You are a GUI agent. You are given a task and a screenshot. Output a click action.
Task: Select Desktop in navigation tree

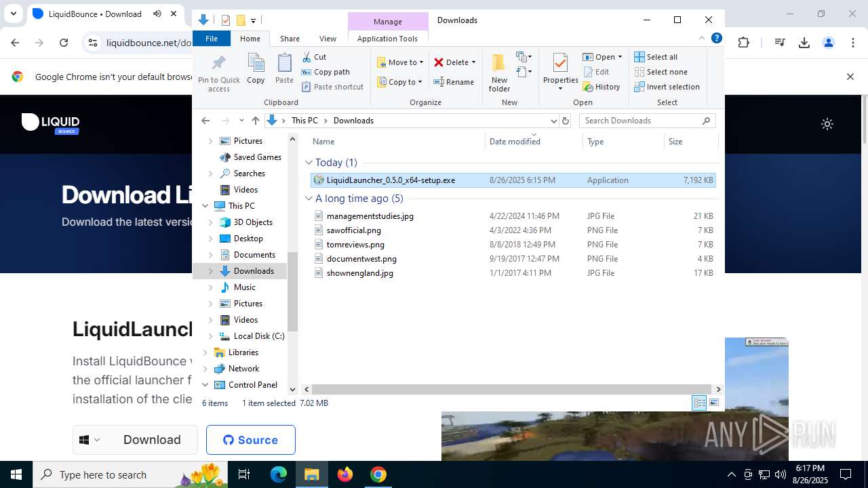tap(248, 239)
